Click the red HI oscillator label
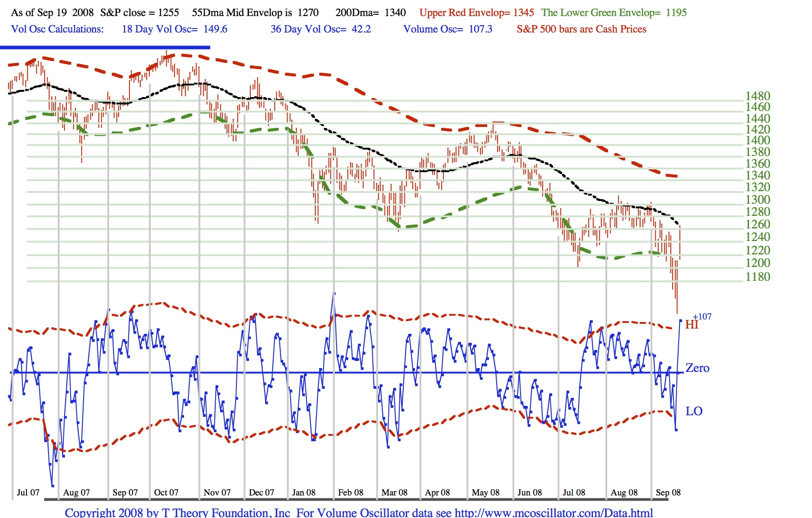The height and width of the screenshot is (518, 812). click(x=691, y=325)
